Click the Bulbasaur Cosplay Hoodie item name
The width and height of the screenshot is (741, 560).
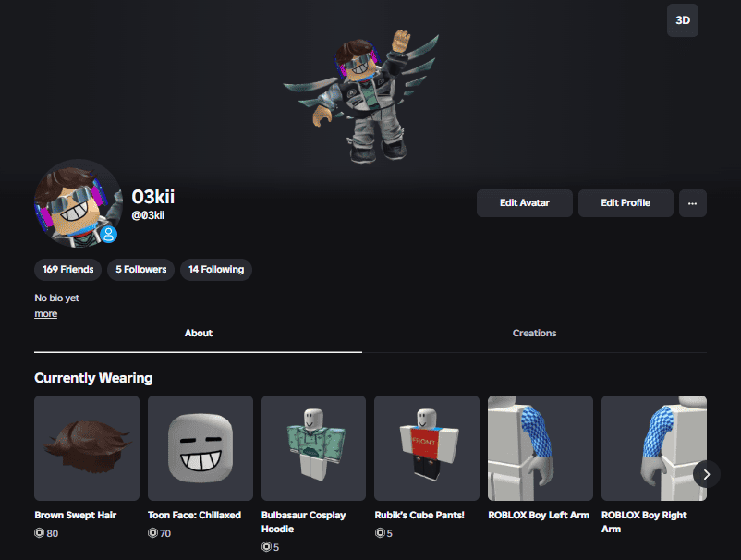pos(303,522)
